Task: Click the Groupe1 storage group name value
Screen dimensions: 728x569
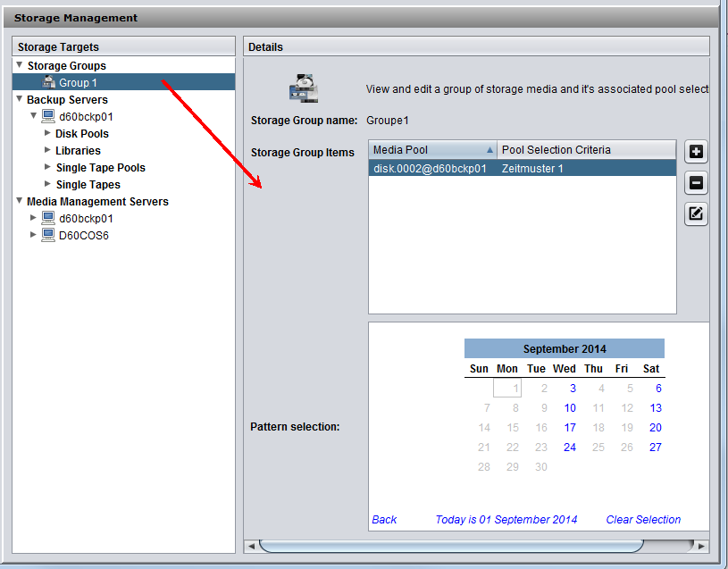Action: click(387, 121)
